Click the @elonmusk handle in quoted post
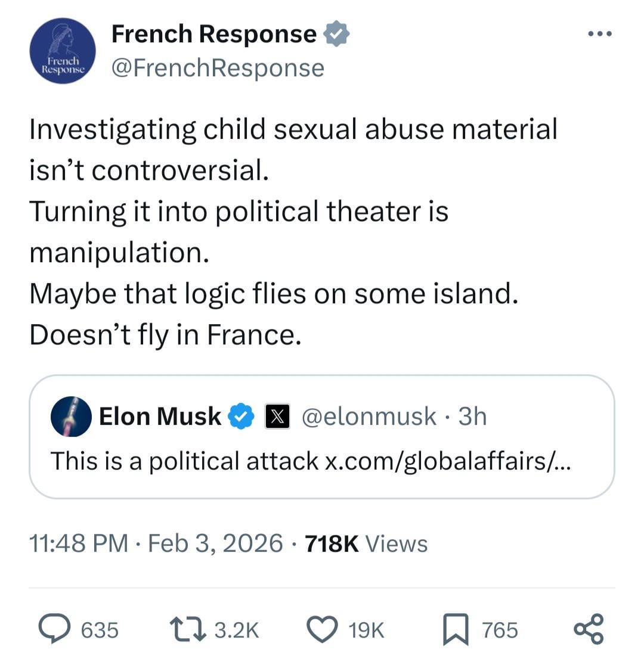 coord(369,417)
